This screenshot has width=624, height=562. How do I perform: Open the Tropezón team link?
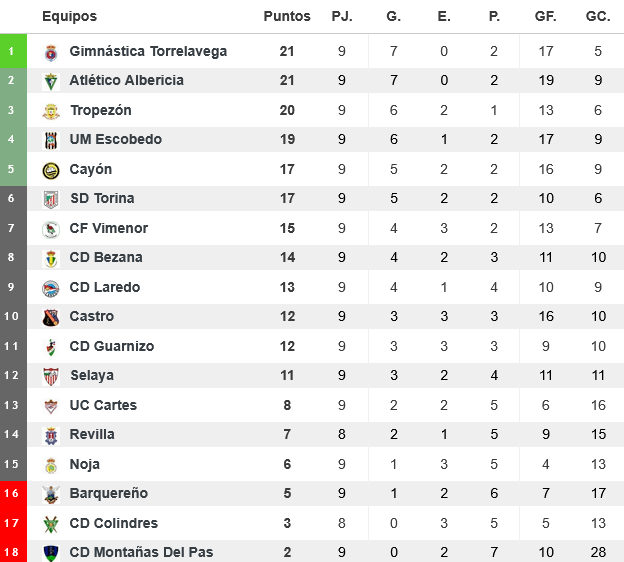point(100,110)
